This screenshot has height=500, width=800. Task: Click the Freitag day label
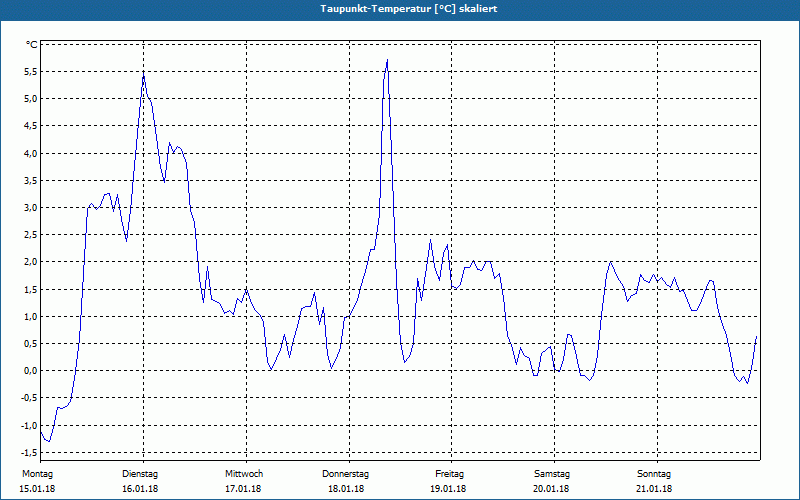point(449,474)
